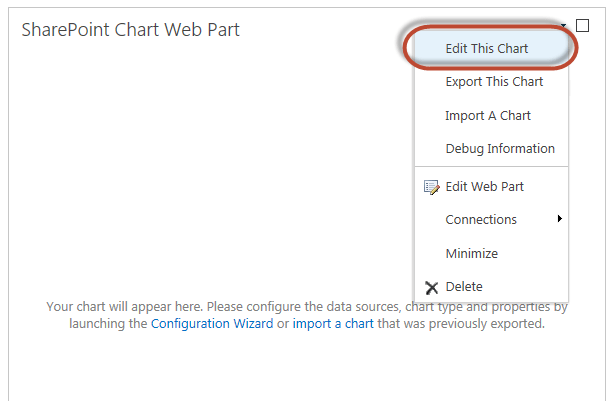Follow the 'import a chart' hyperlink
Viewport: 613px width, 401px height.
(333, 324)
